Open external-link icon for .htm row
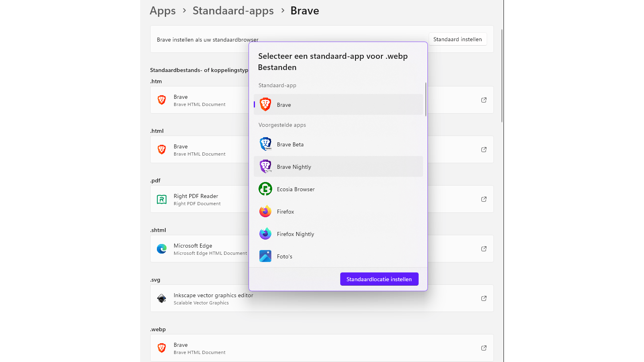Screen dimensions: 644x362 click(x=484, y=100)
